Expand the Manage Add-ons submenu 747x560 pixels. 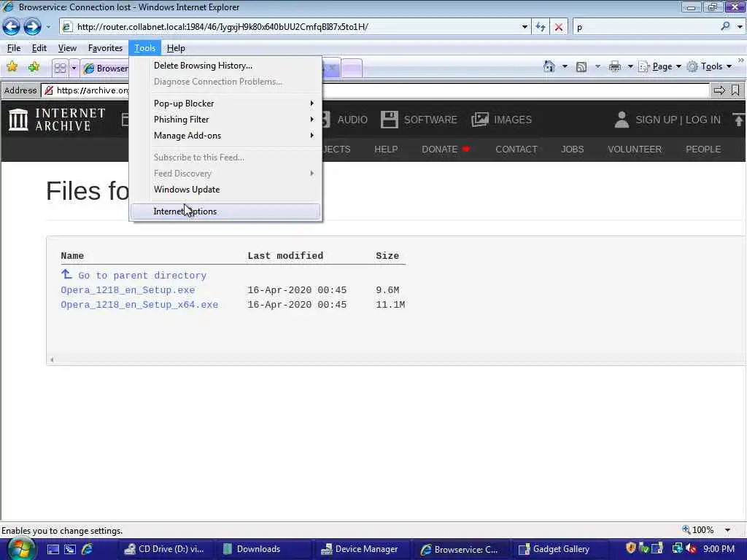point(225,136)
